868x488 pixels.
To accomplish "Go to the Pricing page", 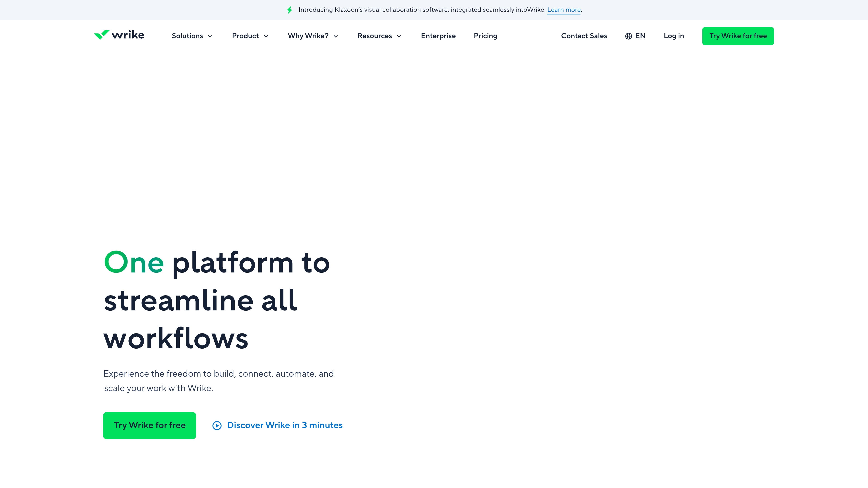I will (485, 36).
